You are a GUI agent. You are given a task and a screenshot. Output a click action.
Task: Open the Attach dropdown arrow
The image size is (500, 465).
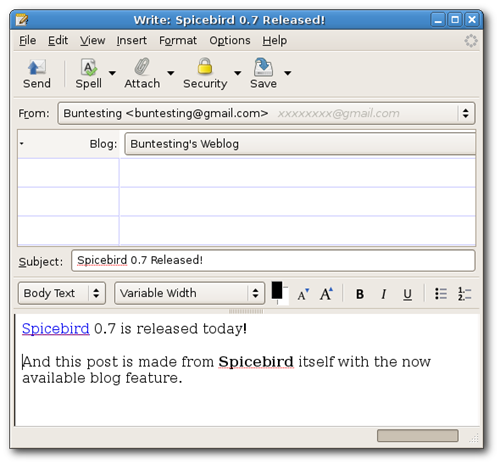coord(171,73)
